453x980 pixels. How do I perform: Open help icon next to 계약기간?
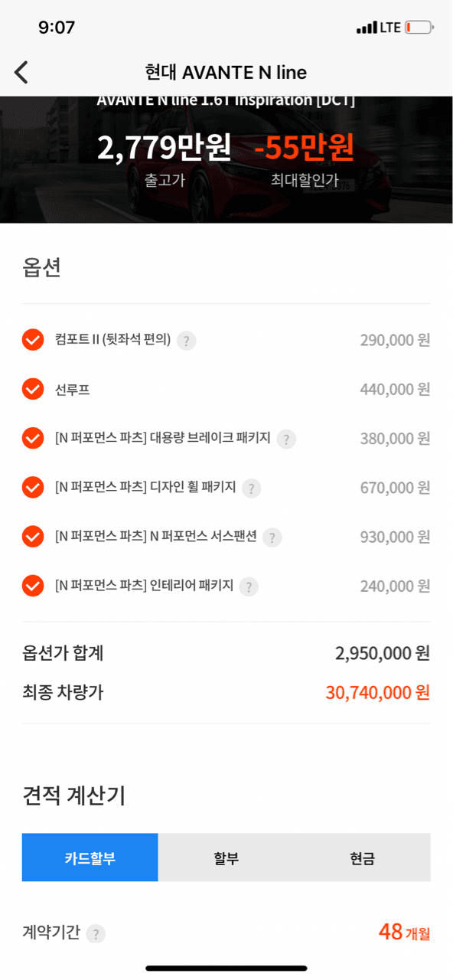(96, 933)
